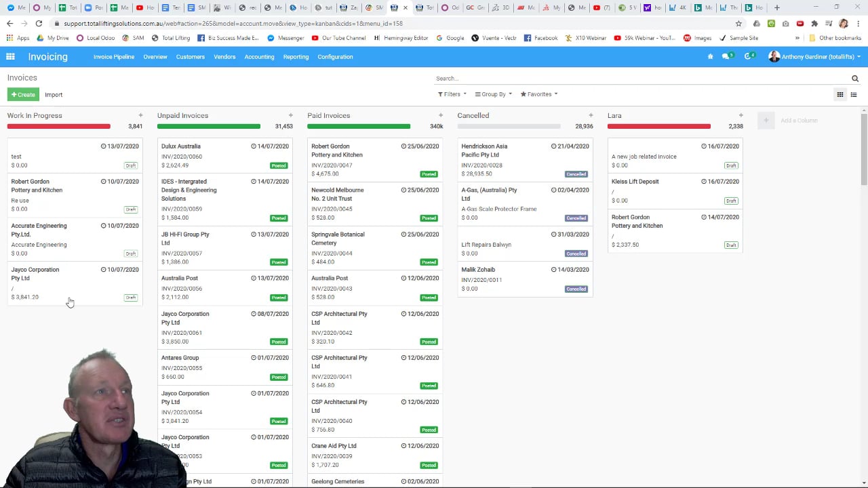Open the Crane Aid Pty Ltd card
Image resolution: width=868 pixels, height=488 pixels.
(x=375, y=455)
